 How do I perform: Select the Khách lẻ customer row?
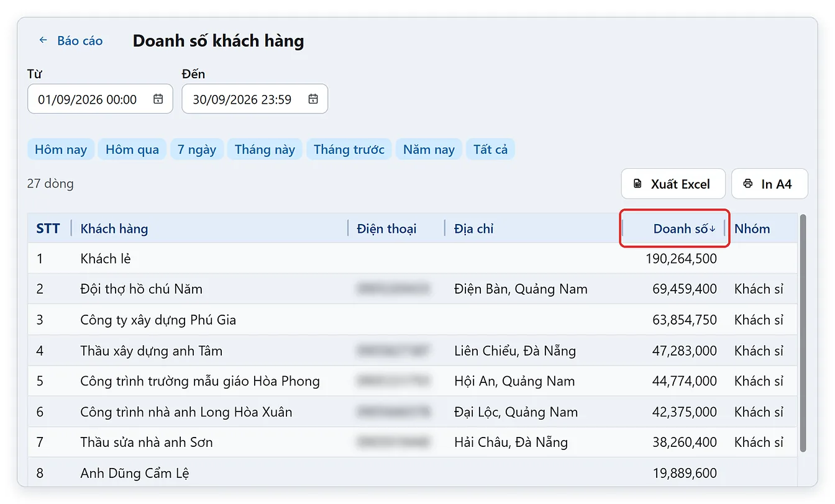tap(413, 258)
